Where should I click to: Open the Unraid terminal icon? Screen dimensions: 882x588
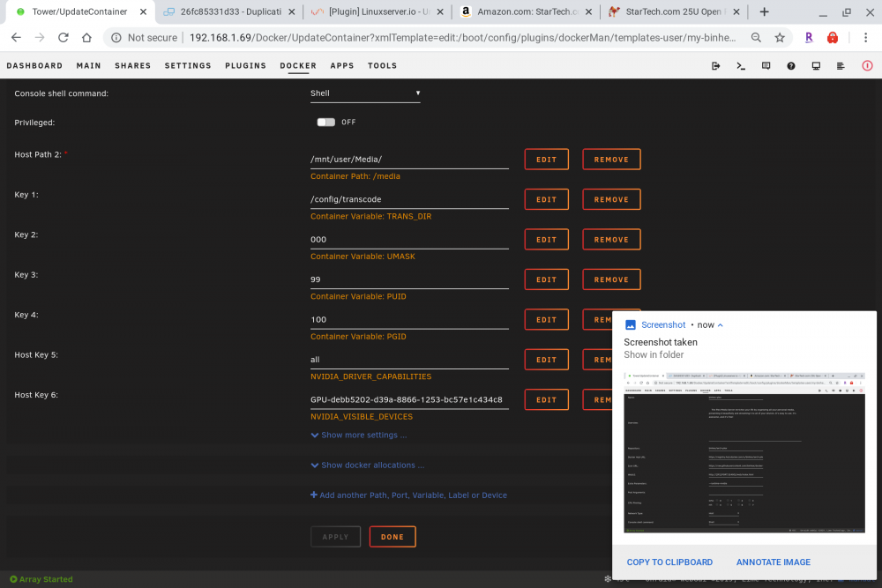(x=741, y=66)
